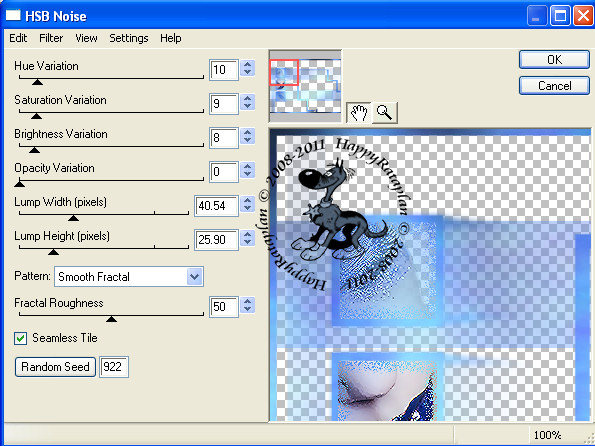Confirm with the OK button

(x=554, y=60)
